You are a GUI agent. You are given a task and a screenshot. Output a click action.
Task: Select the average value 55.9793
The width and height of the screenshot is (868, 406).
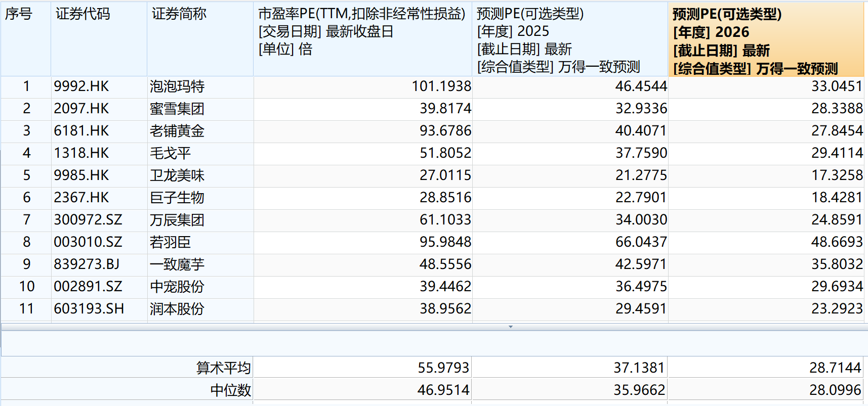tap(443, 368)
